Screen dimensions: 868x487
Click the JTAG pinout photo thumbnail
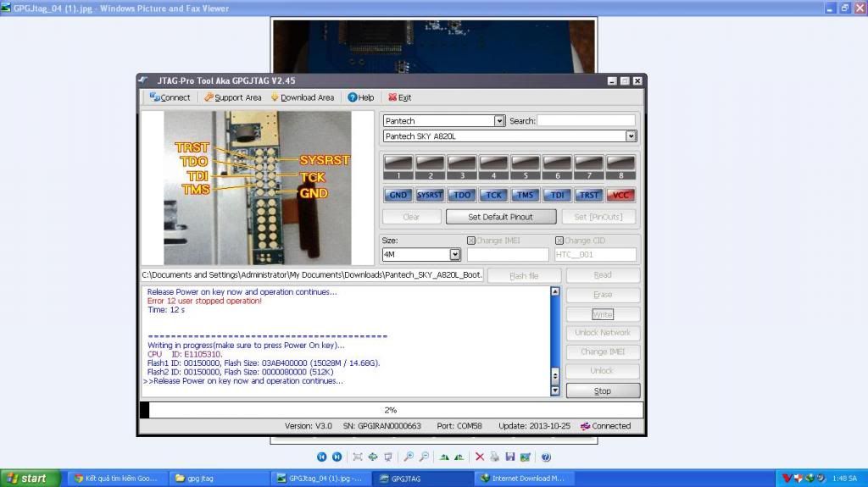coord(258,188)
